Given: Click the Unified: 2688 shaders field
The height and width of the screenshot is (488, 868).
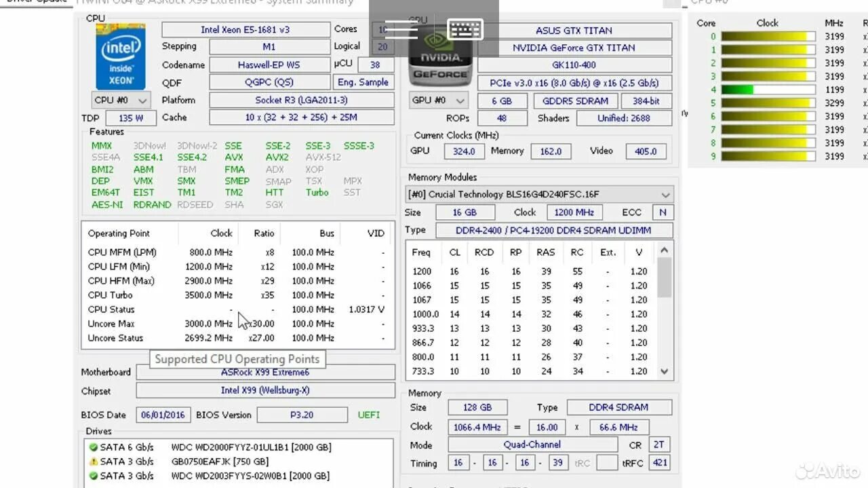Looking at the screenshot, I should pos(624,118).
